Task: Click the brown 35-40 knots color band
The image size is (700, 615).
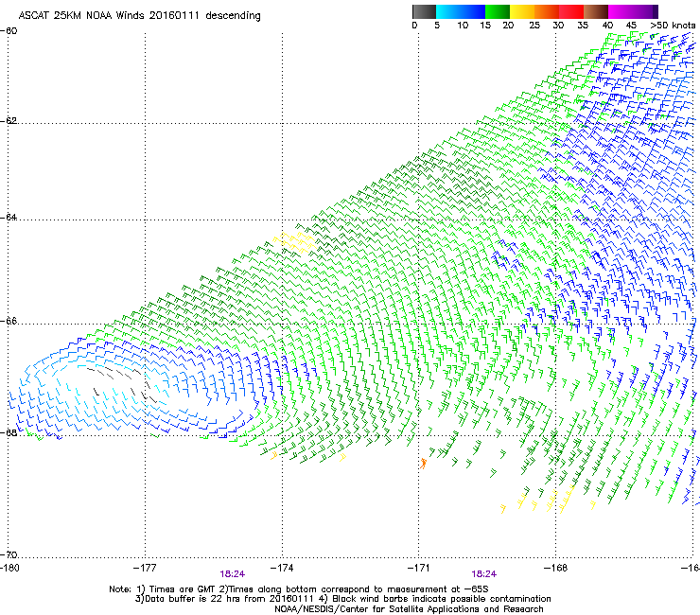Action: point(596,11)
